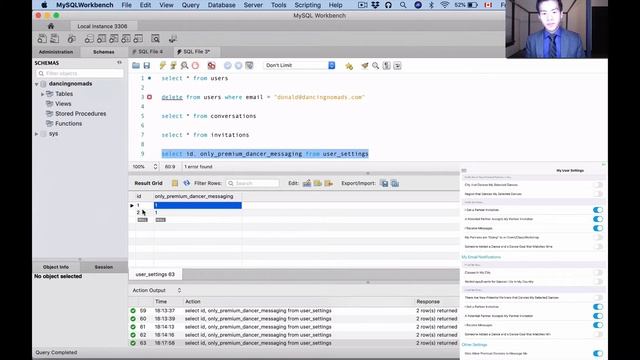The width and height of the screenshot is (640, 360).
Task: Toggle the auto-commit icon
Action: coord(249,66)
